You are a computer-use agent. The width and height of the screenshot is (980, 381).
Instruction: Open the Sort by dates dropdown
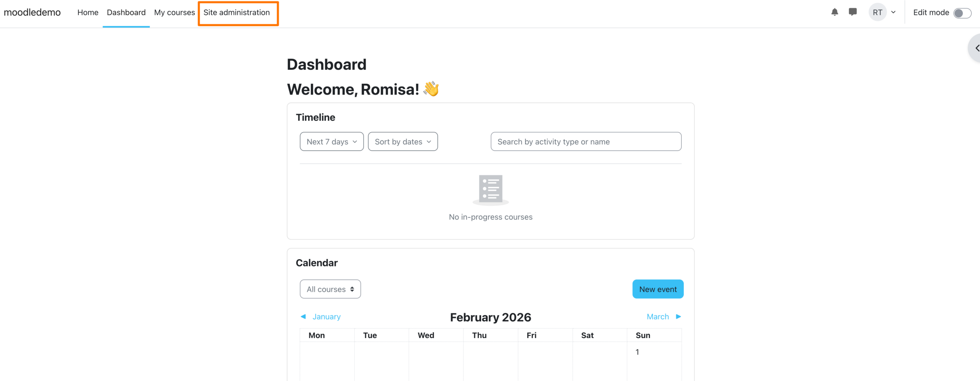[403, 142]
